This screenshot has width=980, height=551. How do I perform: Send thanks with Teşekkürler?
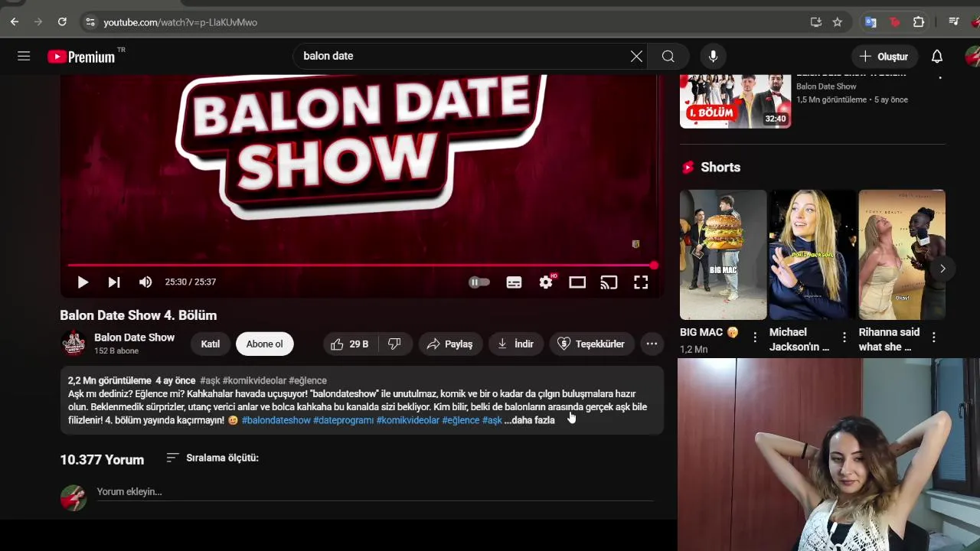click(592, 344)
